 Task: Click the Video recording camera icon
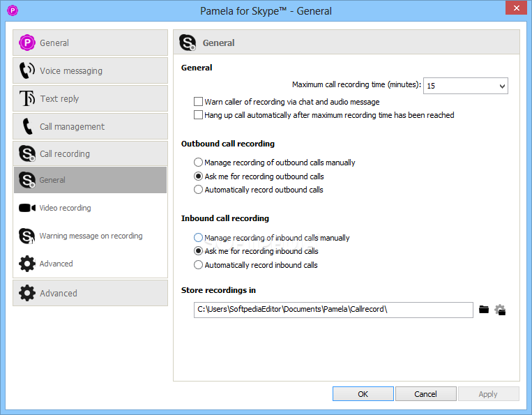[26, 208]
